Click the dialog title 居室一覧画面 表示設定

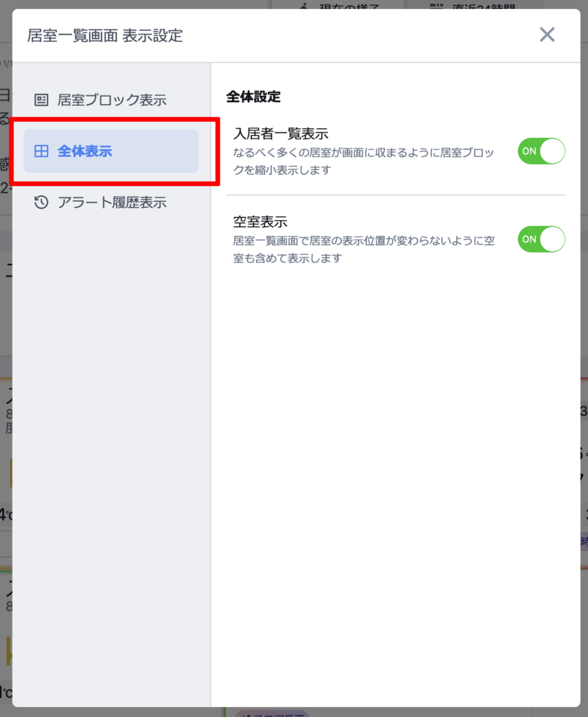pos(105,36)
